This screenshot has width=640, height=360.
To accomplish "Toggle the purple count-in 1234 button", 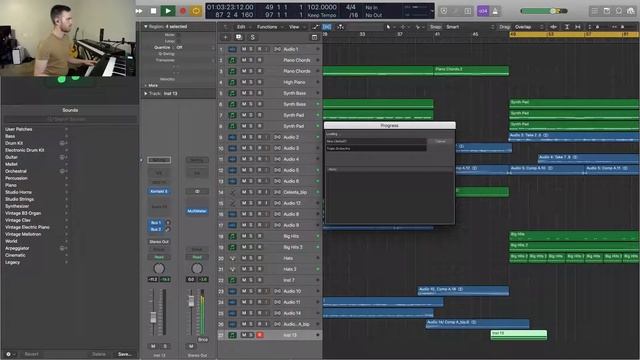I will (483, 11).
